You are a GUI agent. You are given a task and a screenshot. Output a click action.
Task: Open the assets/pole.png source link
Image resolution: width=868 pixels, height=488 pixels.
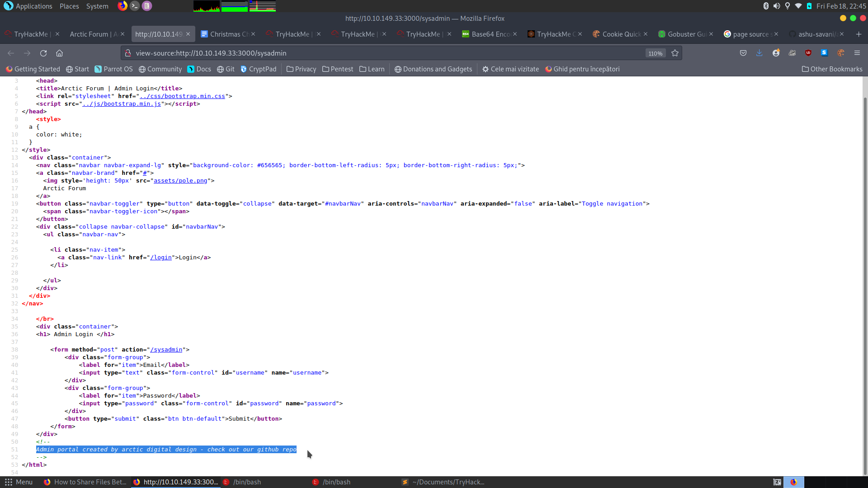point(180,181)
